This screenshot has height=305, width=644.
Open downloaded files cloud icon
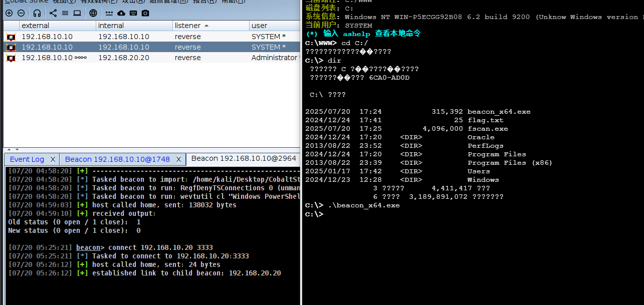point(121,13)
